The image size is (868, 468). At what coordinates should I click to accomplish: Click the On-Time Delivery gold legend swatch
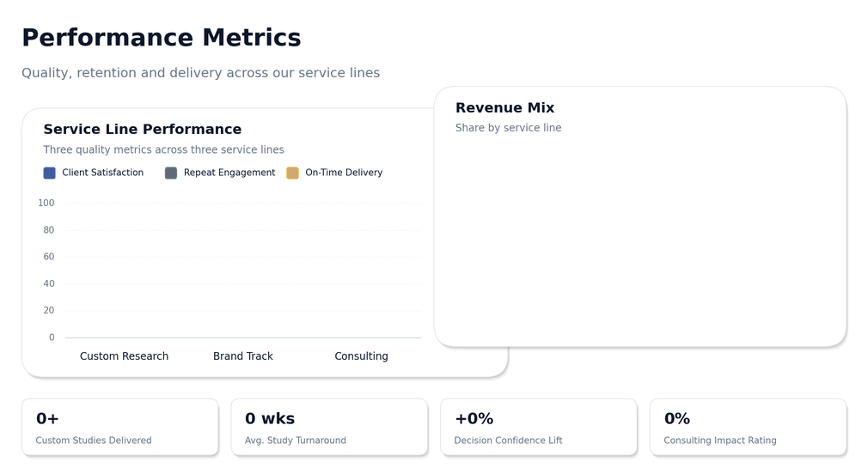pos(292,173)
